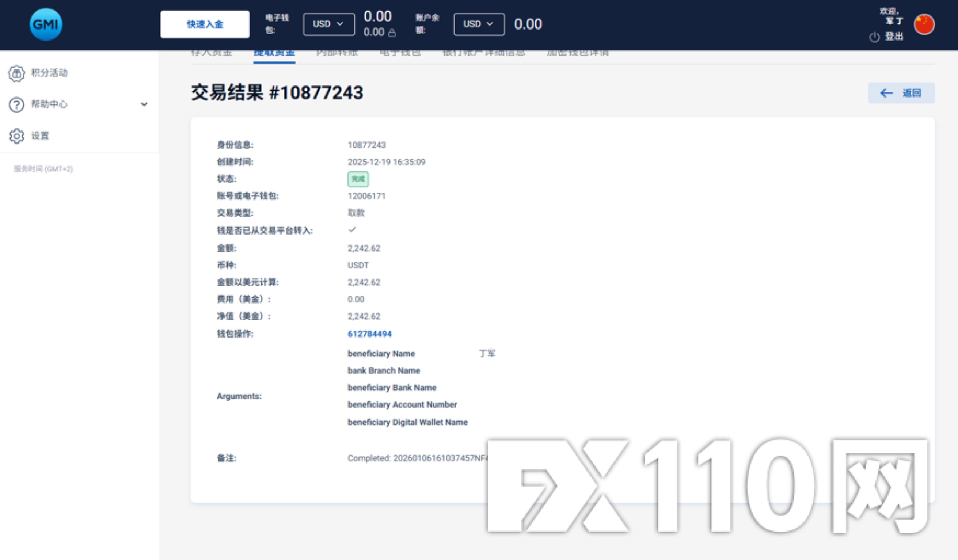958x560 pixels.
Task: Select the 提取资金 tab
Action: [274, 54]
